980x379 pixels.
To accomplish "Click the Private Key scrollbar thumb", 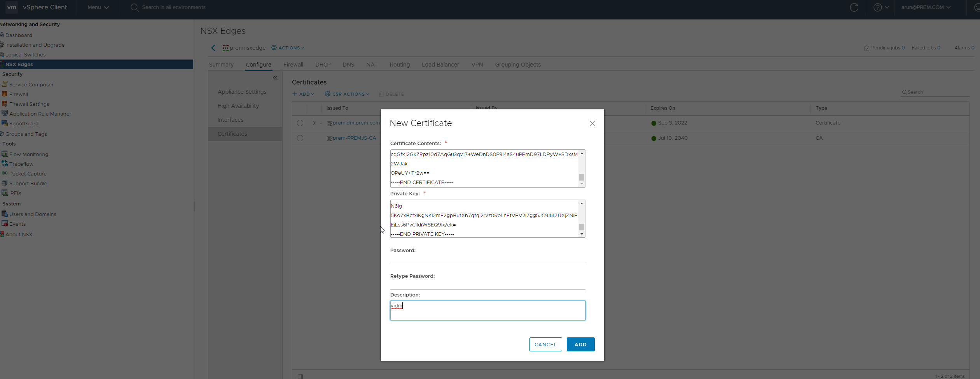I will [582, 227].
